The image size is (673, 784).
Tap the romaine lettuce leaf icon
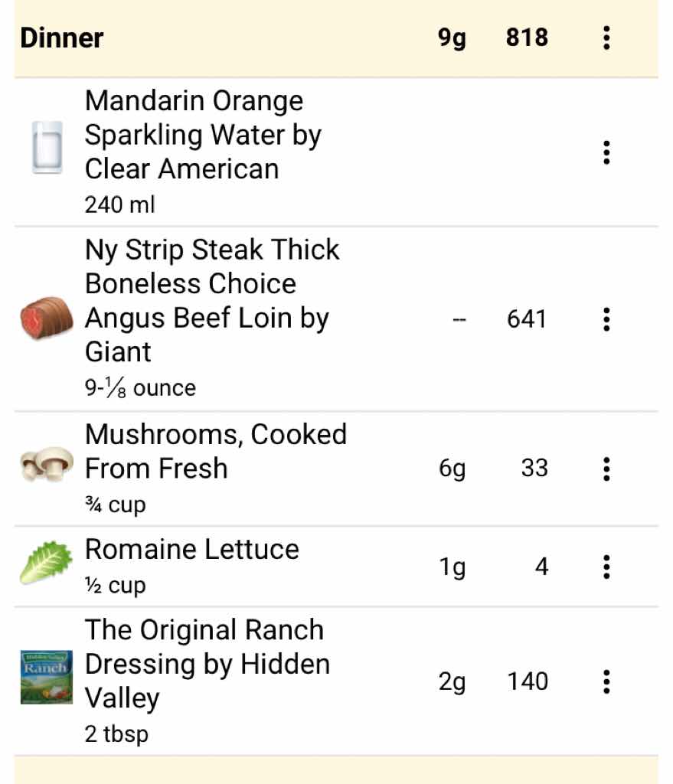(x=47, y=564)
